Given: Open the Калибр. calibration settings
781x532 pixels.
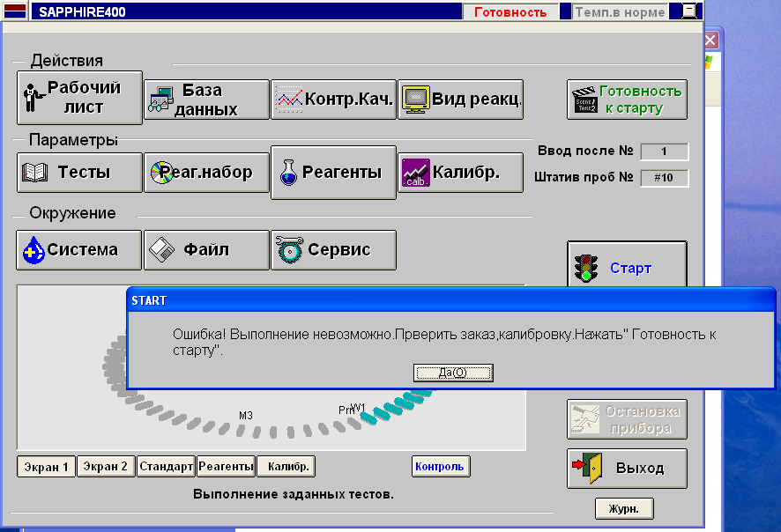Looking at the screenshot, I should tap(461, 172).
